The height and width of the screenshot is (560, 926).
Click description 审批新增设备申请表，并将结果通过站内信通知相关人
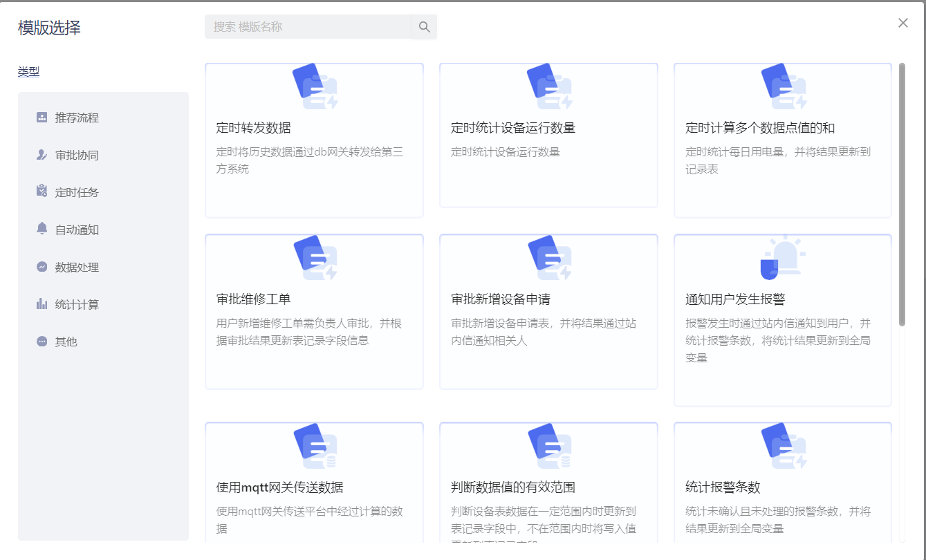point(544,332)
